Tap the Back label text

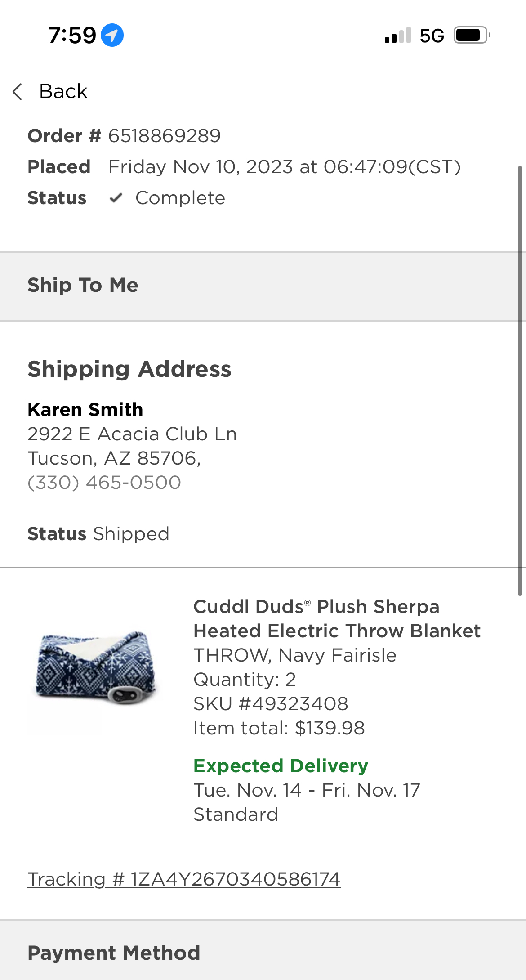coord(63,91)
